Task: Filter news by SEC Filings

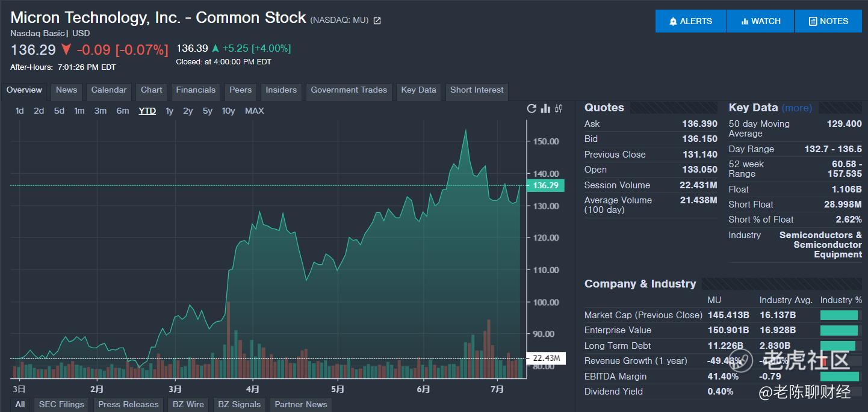Action: pyautogui.click(x=61, y=404)
